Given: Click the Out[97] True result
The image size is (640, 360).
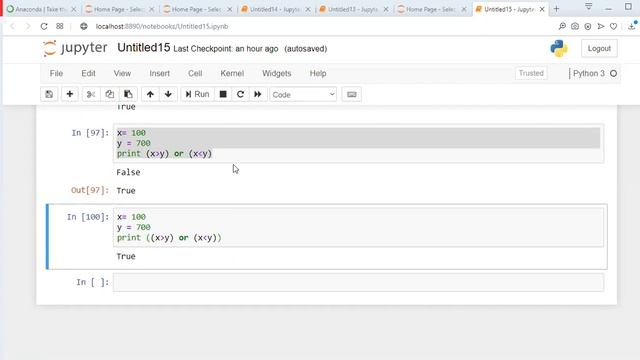Looking at the screenshot, I should [x=126, y=191].
